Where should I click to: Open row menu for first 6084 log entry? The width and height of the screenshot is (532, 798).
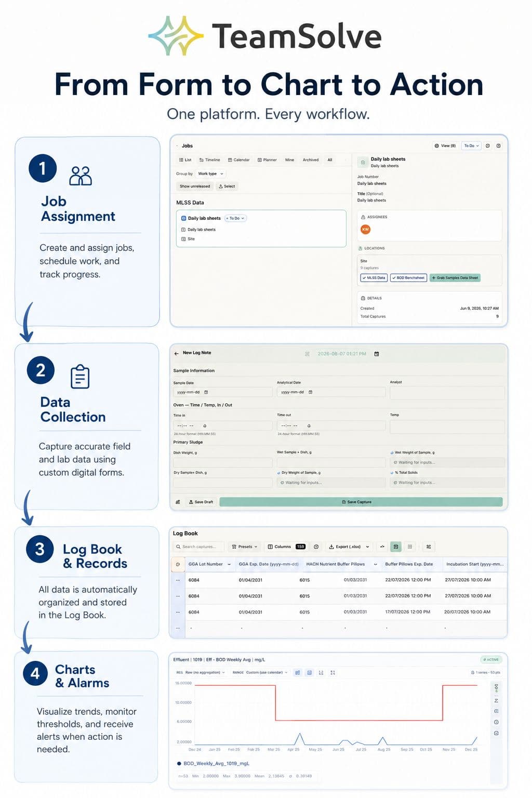pos(178,580)
